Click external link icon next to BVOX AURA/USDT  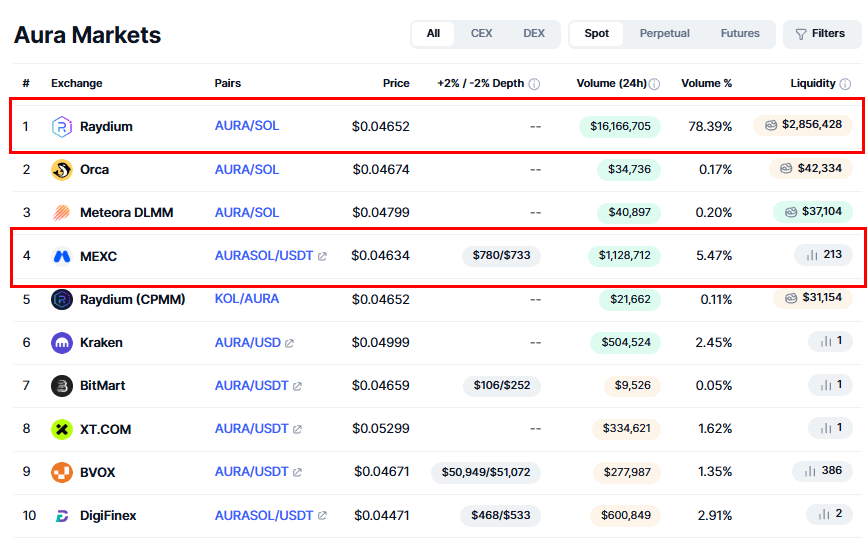[297, 472]
